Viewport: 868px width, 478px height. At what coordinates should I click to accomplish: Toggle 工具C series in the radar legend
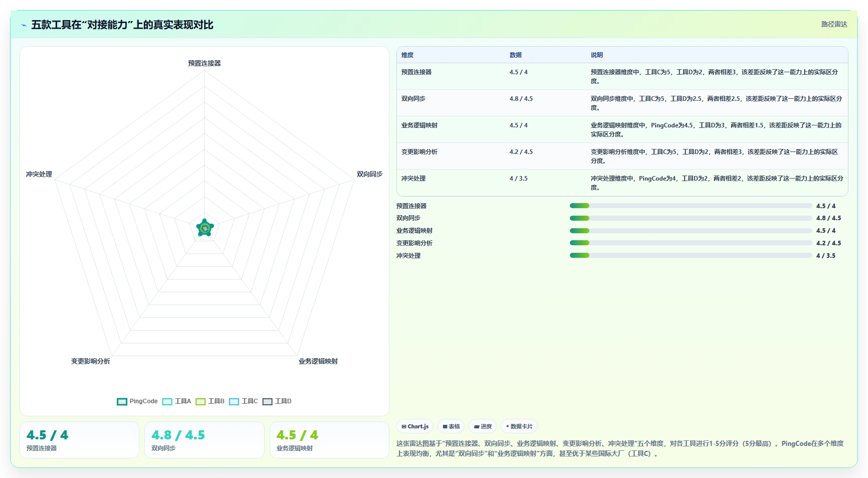pyautogui.click(x=244, y=401)
